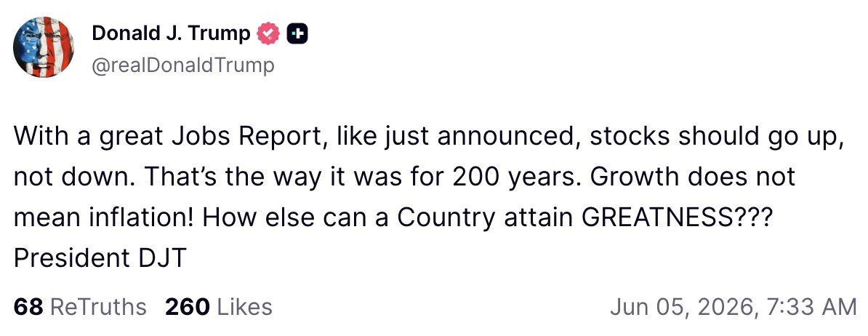Click the President DJT signature line

100,258
